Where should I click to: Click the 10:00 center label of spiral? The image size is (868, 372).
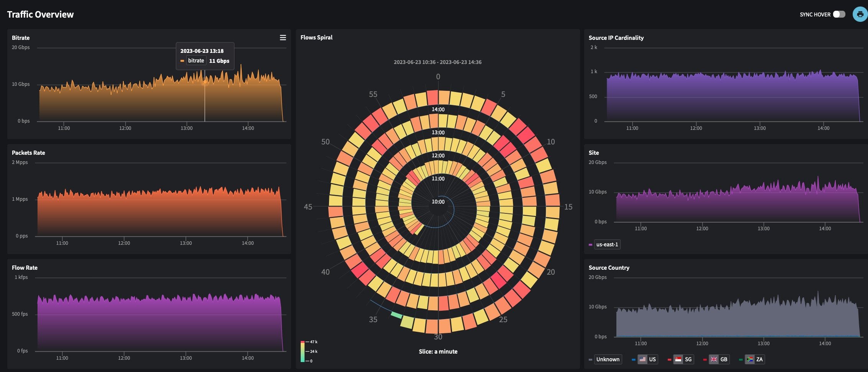click(x=438, y=202)
